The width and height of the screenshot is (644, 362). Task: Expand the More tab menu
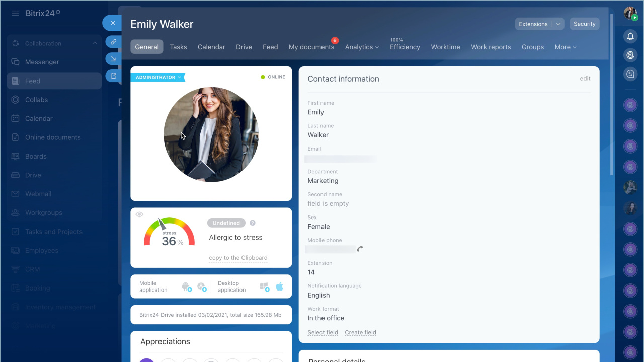pyautogui.click(x=565, y=47)
